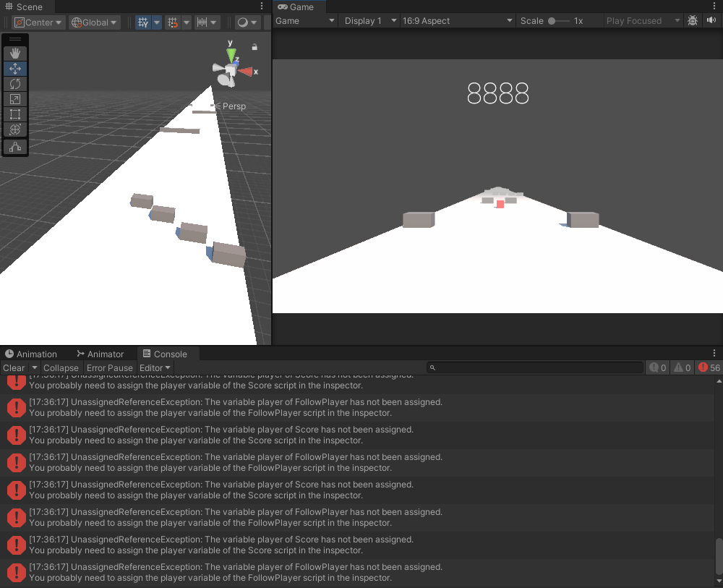Click the orientation gizmo Y axis cone
723x588 pixels.
pos(231,55)
